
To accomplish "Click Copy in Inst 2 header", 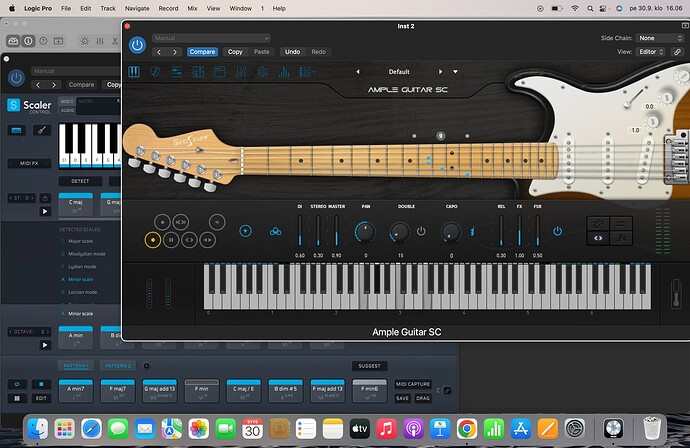I will click(235, 52).
